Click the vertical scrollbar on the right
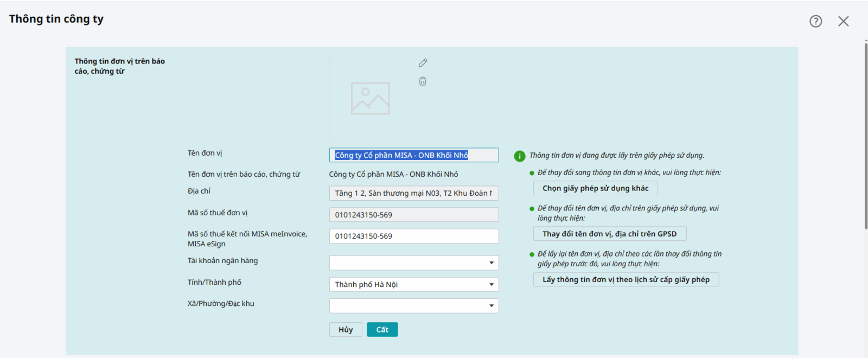Screen dimensions: 868x358 click(x=865, y=136)
